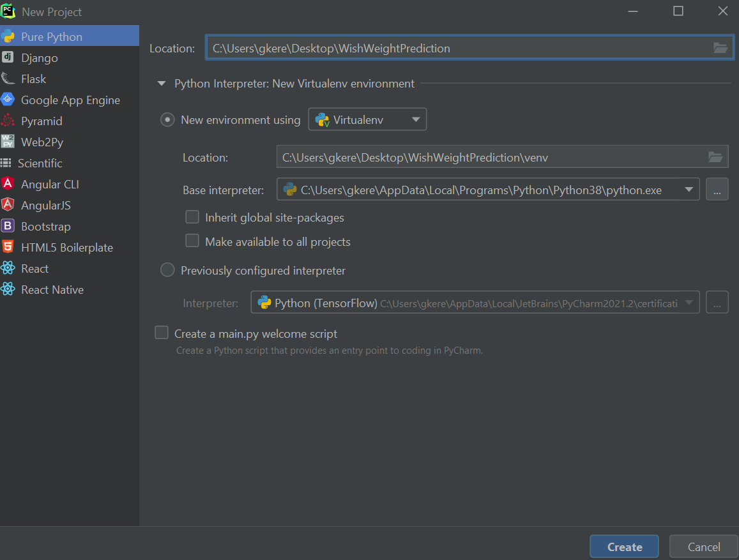Click the Create button
Image resolution: width=739 pixels, height=560 pixels.
(624, 547)
